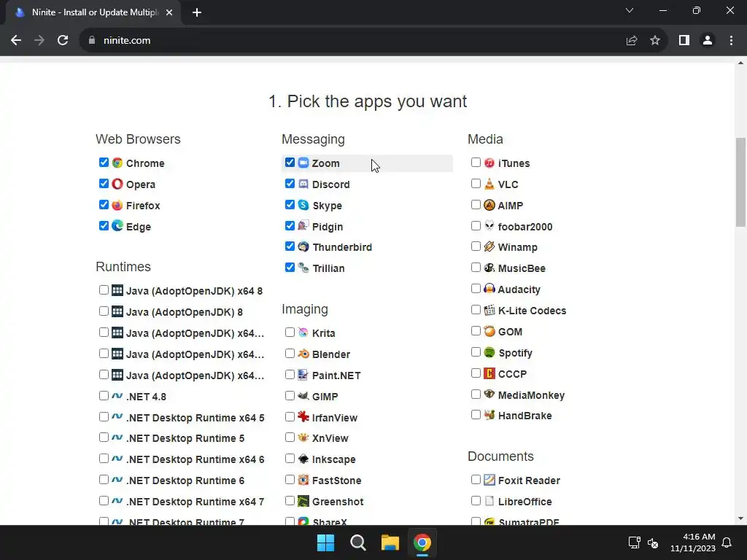Click the Discord app icon
This screenshot has width=747, height=560.
click(303, 184)
